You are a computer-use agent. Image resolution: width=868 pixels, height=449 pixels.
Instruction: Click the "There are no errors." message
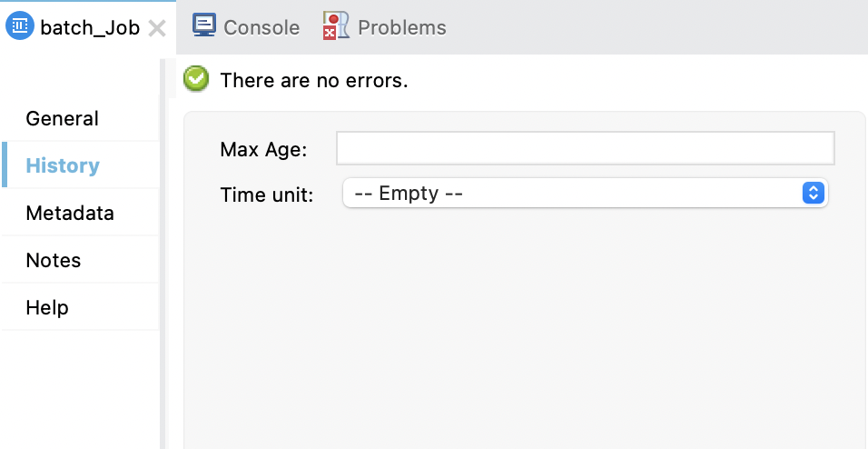pyautogui.click(x=314, y=81)
